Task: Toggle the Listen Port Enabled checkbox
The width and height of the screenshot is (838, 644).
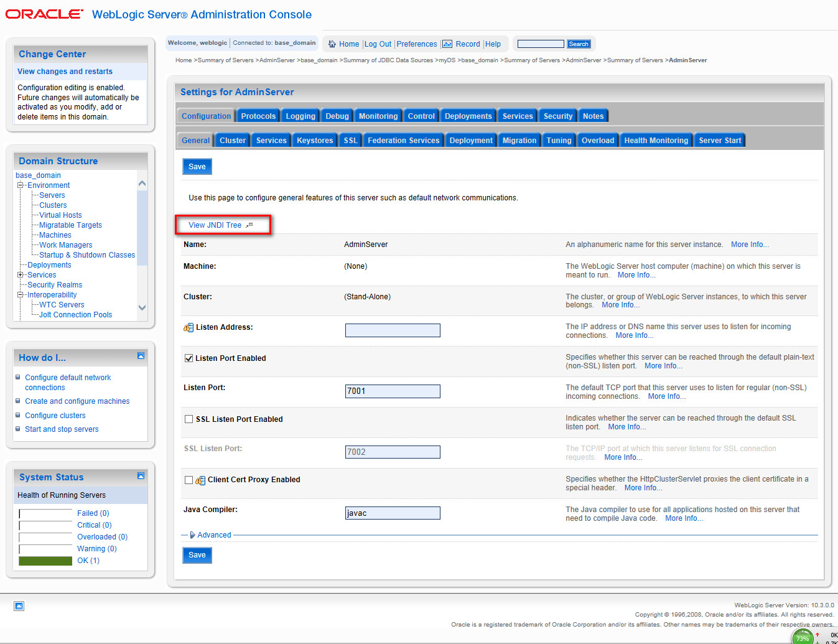Action: (189, 358)
